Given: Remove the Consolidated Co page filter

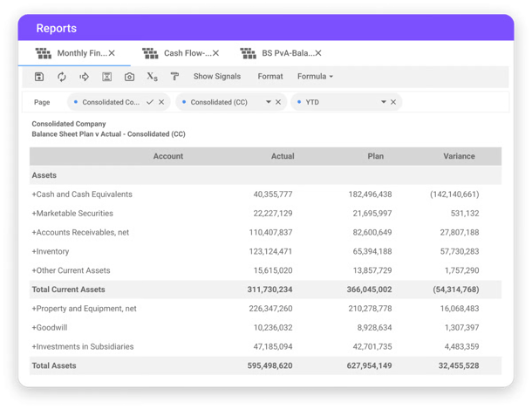Looking at the screenshot, I should click(161, 102).
